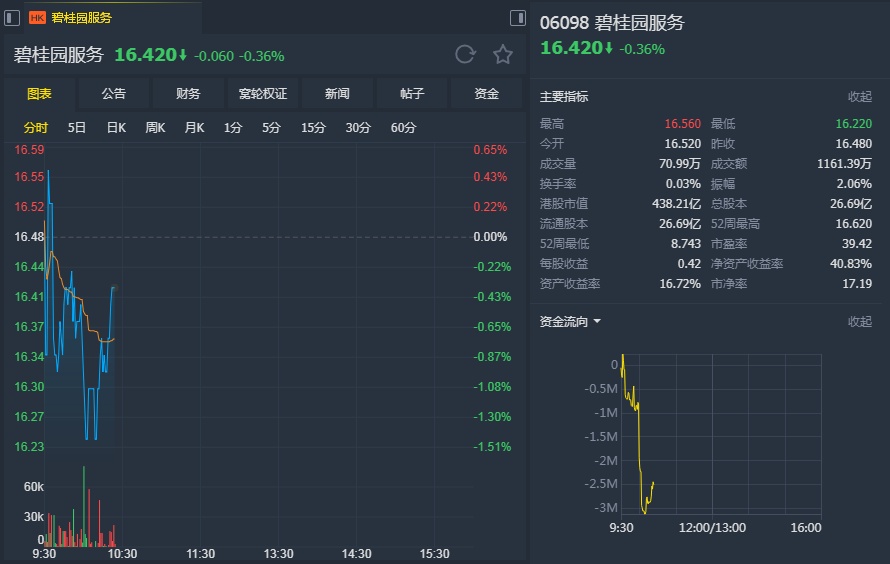Click the 60k volume axis label
This screenshot has width=890, height=564.
pyautogui.click(x=33, y=487)
